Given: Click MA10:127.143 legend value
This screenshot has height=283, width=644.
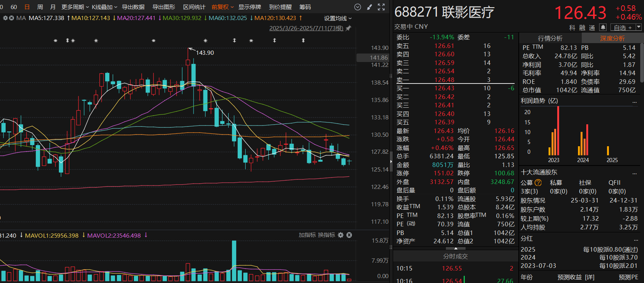Looking at the screenshot, I should pyautogui.click(x=91, y=18).
